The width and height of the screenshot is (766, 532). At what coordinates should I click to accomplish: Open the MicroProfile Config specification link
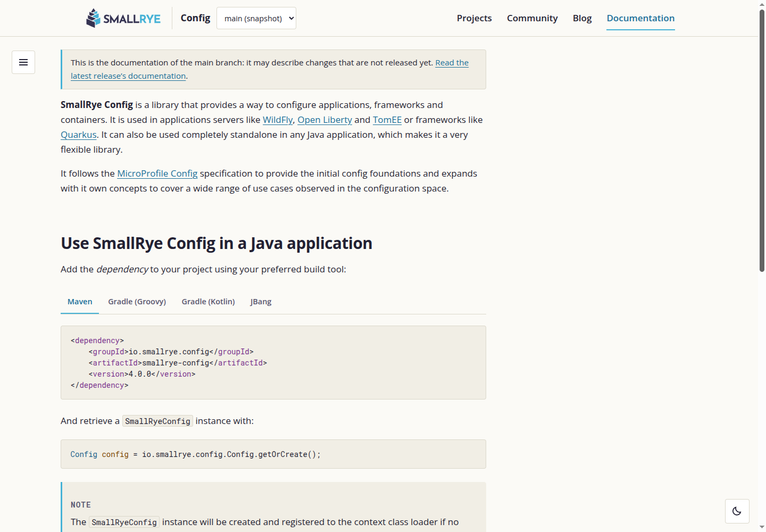[x=157, y=173]
